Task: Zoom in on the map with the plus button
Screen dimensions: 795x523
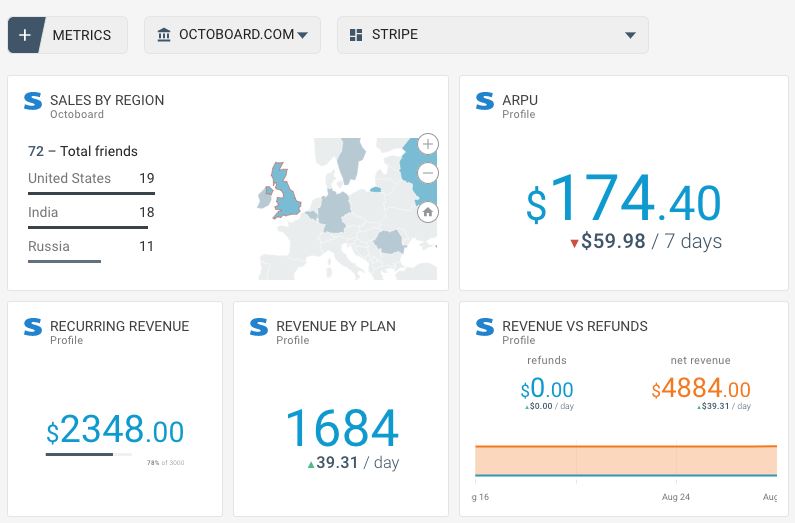Action: point(428,144)
